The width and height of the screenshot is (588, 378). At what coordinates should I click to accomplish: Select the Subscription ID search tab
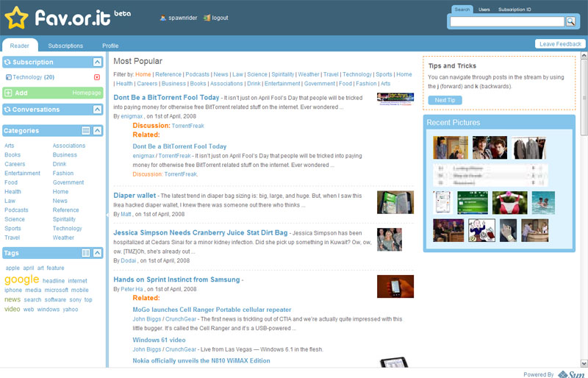tap(514, 10)
